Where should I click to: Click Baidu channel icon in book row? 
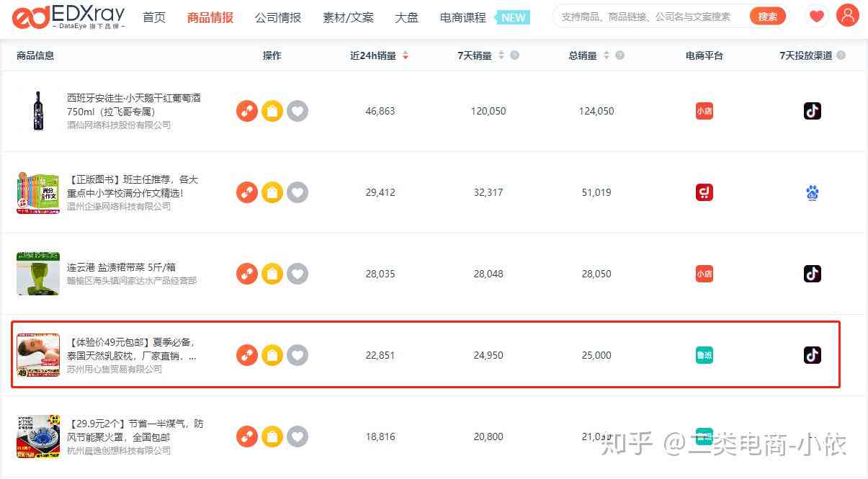(813, 192)
